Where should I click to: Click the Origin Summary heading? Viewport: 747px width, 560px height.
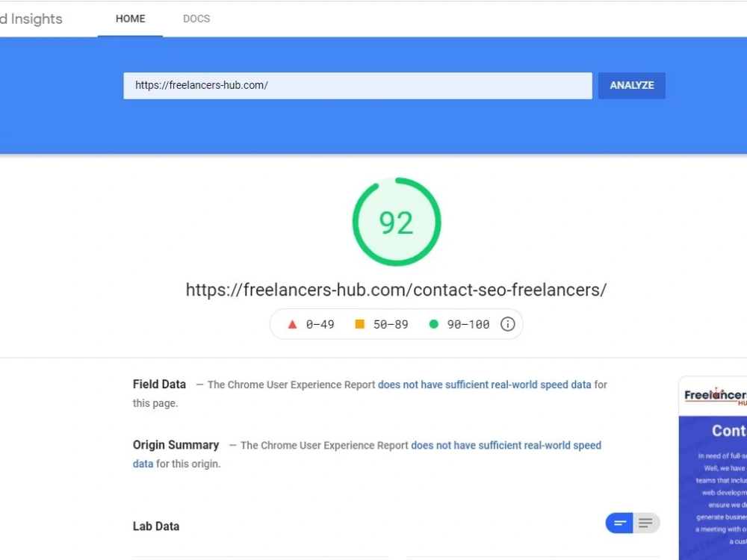(x=176, y=445)
